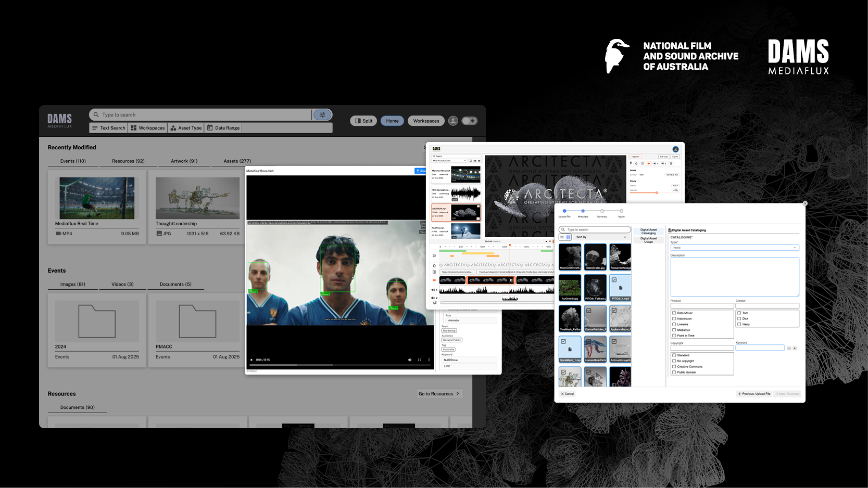868x488 pixels.
Task: Check the Mediaflux product checkbox
Action: click(674, 330)
